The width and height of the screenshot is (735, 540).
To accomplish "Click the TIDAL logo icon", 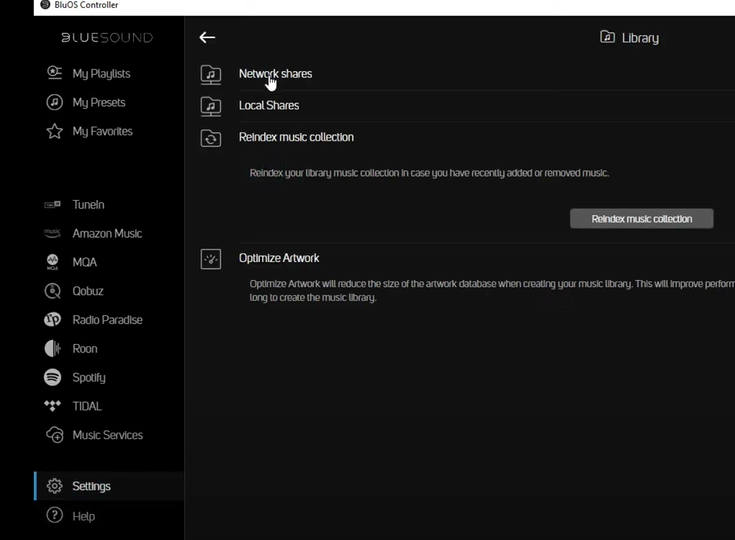I will 52,405.
